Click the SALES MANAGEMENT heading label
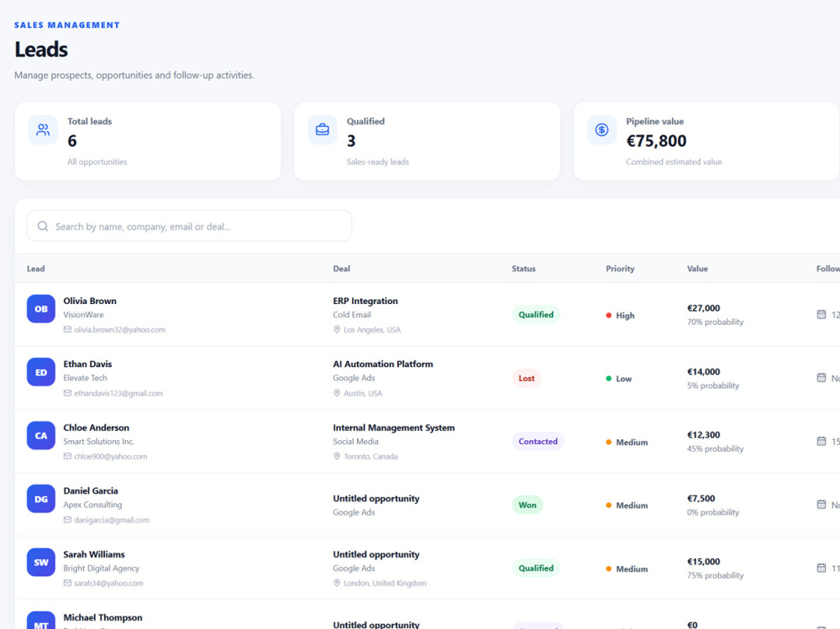Viewport: 840px width, 629px height. (67, 24)
